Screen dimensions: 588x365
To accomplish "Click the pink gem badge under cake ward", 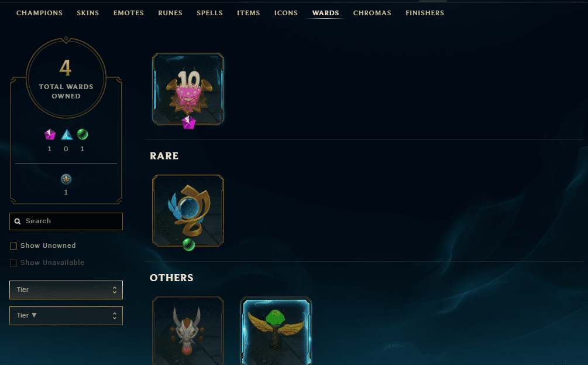I will click(x=188, y=122).
